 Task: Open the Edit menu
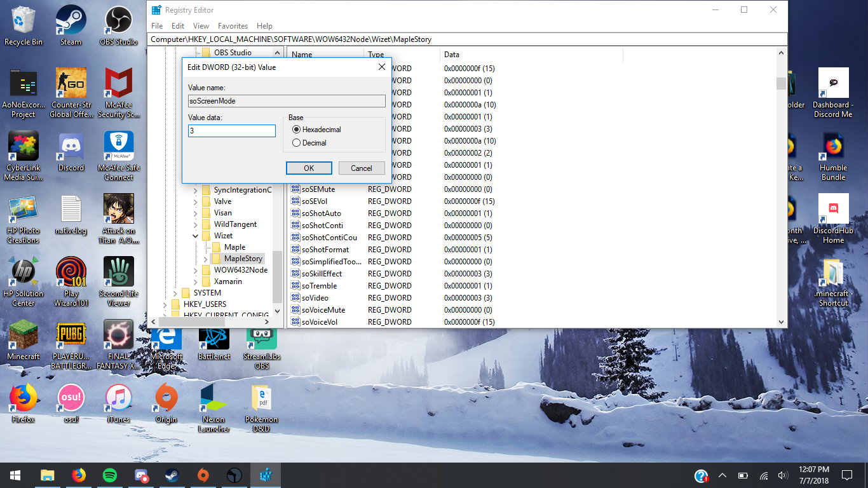tap(178, 26)
